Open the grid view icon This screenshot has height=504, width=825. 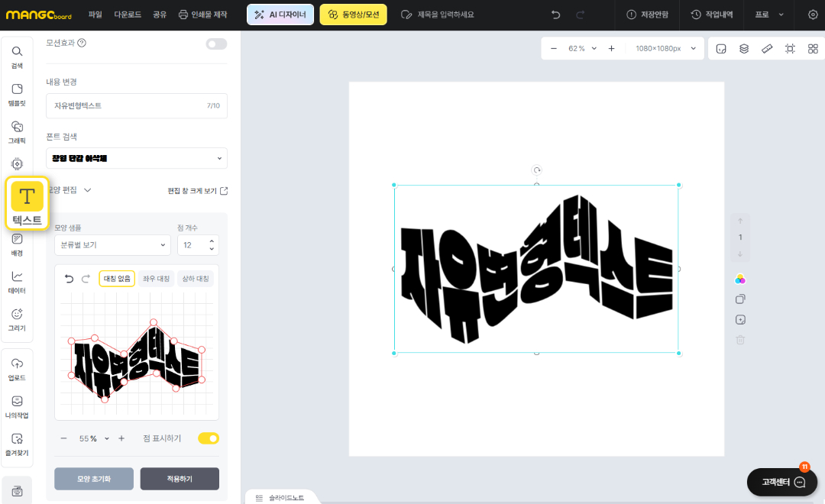click(813, 49)
